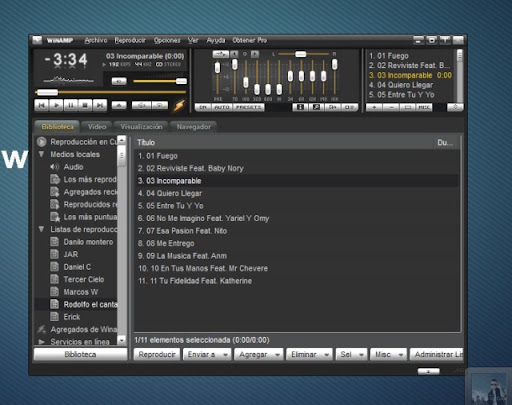Open the Ayuda menu

(x=216, y=40)
